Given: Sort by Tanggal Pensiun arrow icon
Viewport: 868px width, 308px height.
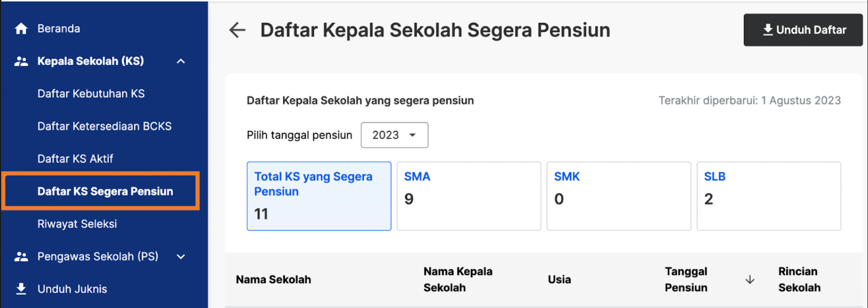Looking at the screenshot, I should (750, 280).
